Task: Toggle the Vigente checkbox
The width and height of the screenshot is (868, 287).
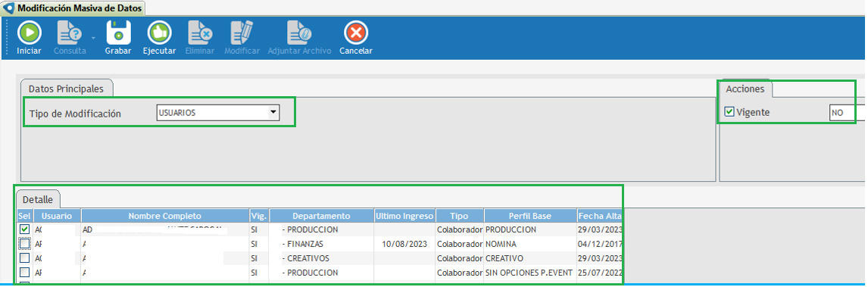Action: click(x=729, y=112)
